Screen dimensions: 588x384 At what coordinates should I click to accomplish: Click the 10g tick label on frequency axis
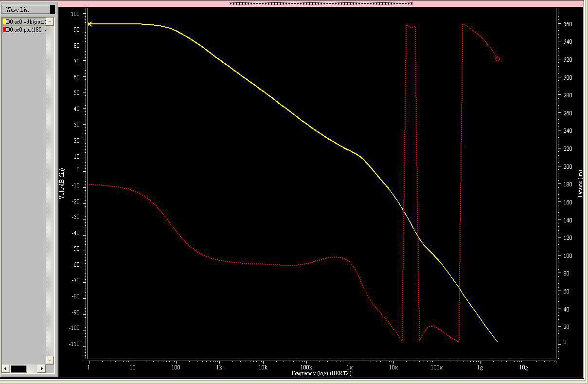pos(523,367)
